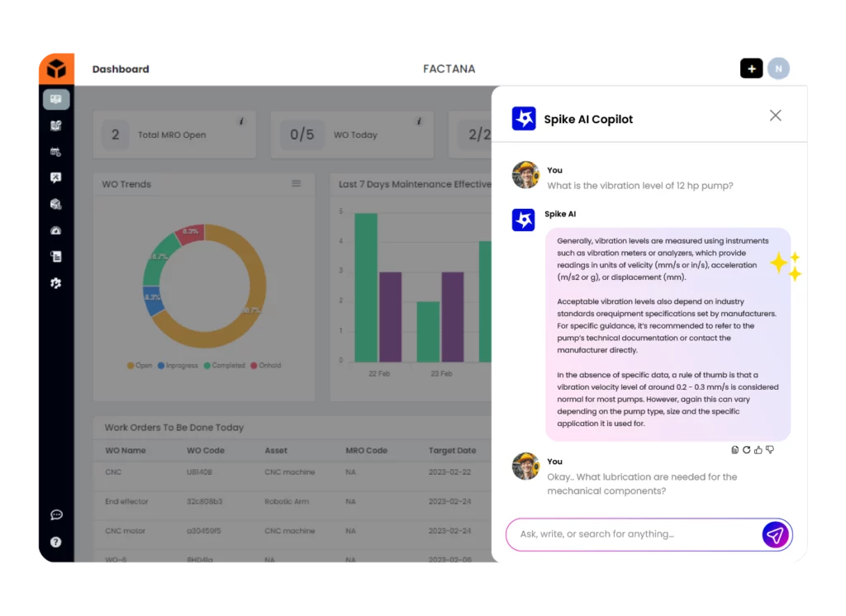This screenshot has width=846, height=616.
Task: Click the black plus add button
Action: [751, 69]
